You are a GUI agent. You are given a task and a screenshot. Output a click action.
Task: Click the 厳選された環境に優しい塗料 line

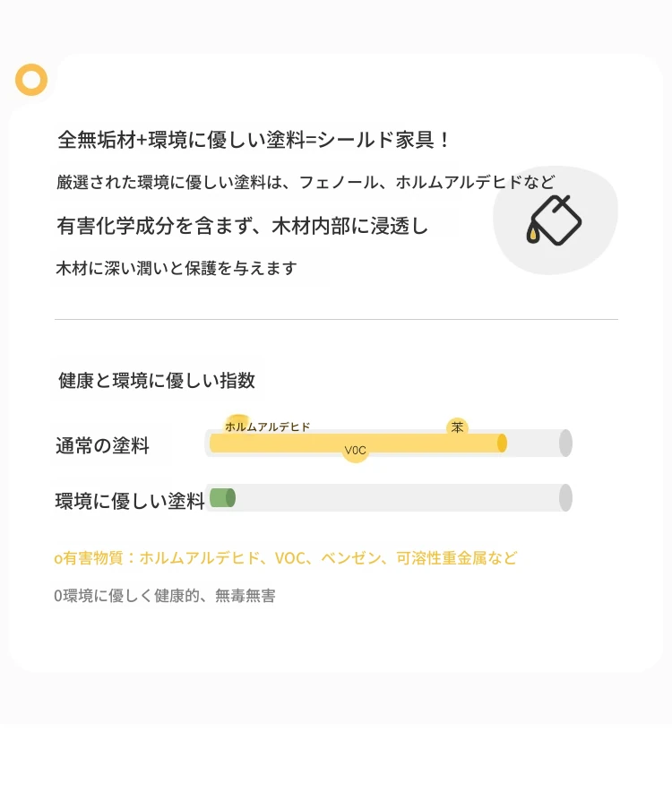[306, 182]
